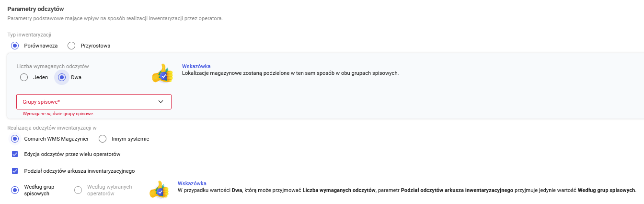Click the Realizacja odczytów inwentaryzacji w label
Viewport: 644px width, 204px height.
point(52,128)
